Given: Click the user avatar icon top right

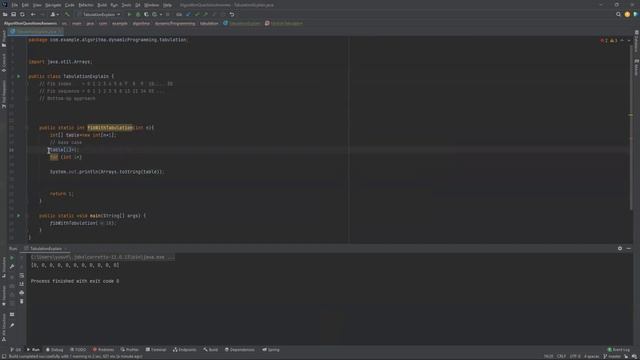Looking at the screenshot, I should coord(627,14).
